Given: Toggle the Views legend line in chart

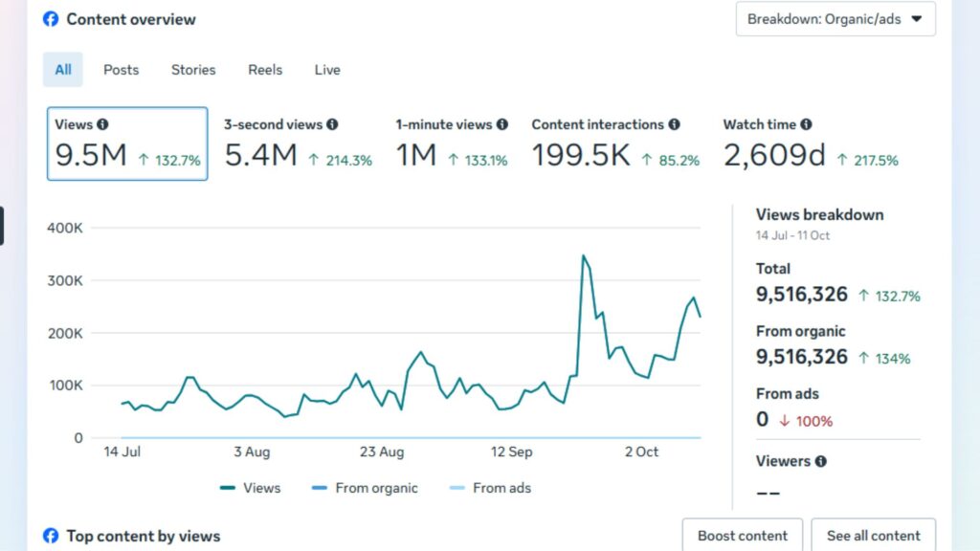Looking at the screenshot, I should [251, 488].
